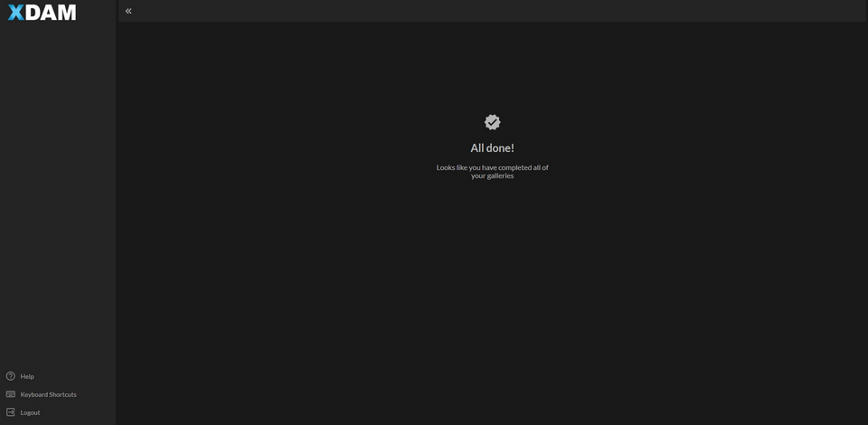Click the word "done!" in the heading
Image resolution: width=868 pixels, height=425 pixels.
[x=500, y=148]
